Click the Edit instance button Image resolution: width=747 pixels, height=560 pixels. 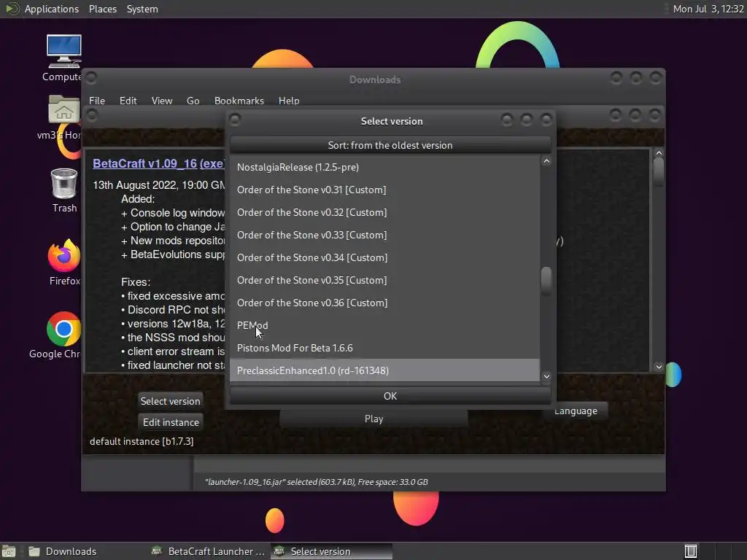point(171,422)
